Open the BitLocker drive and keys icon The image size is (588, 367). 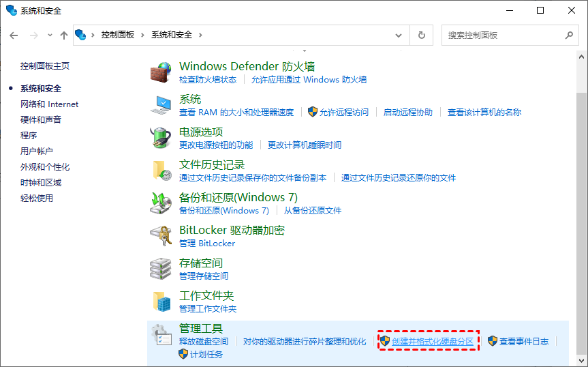[x=161, y=236]
